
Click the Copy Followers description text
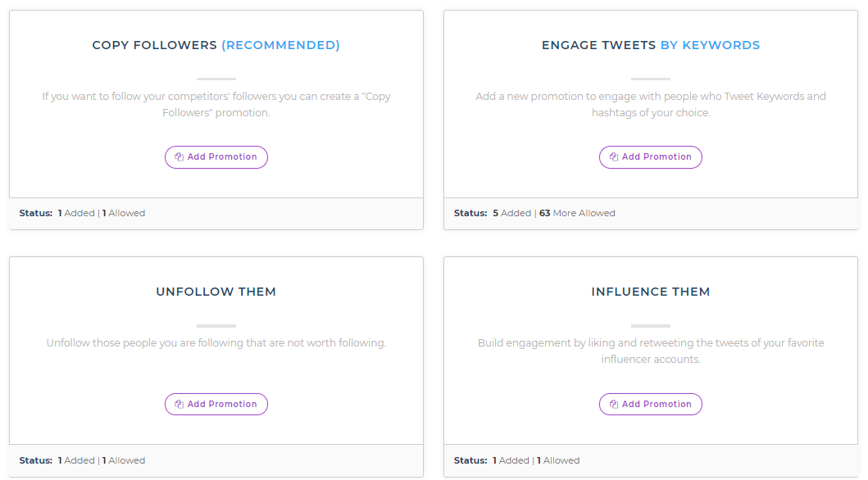coord(216,104)
